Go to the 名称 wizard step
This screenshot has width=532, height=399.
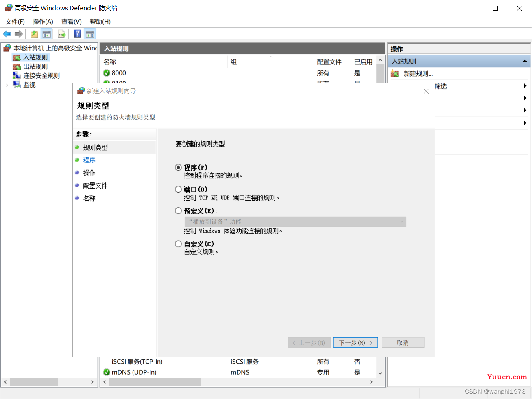point(89,198)
